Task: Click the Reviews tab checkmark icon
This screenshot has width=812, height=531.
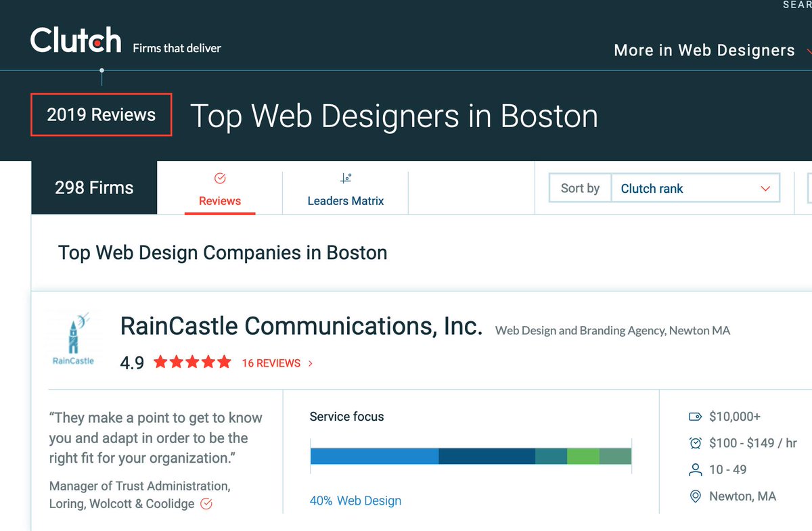Action: tap(220, 179)
